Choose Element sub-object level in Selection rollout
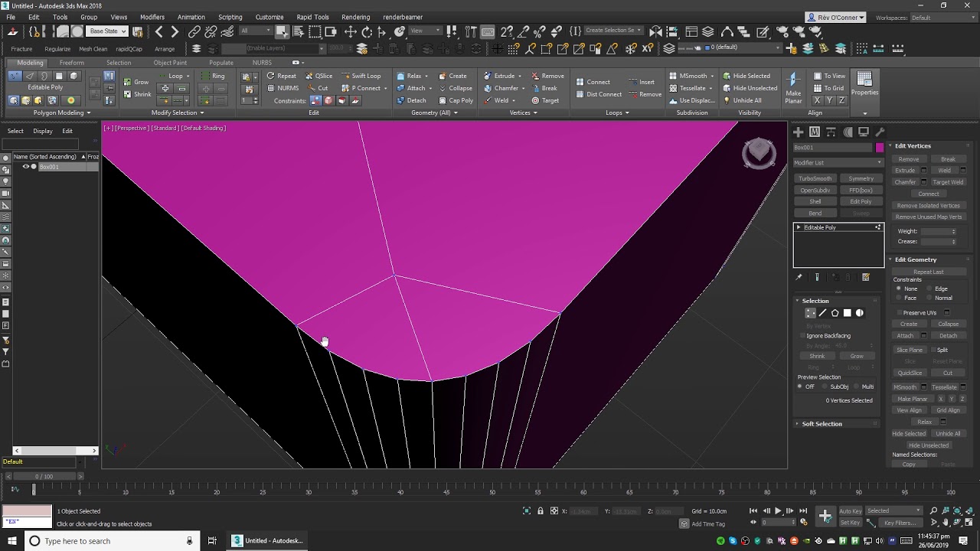The image size is (980, 551). pyautogui.click(x=859, y=313)
